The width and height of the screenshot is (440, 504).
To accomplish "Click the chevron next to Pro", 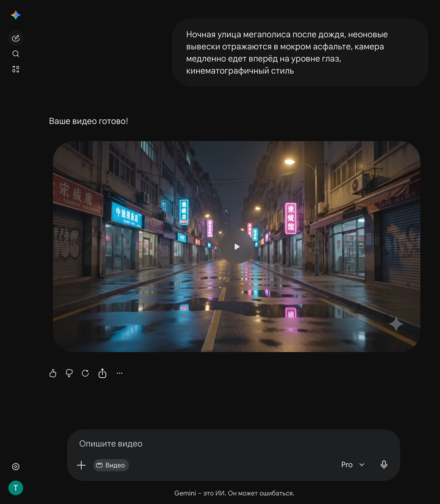I will [x=362, y=465].
